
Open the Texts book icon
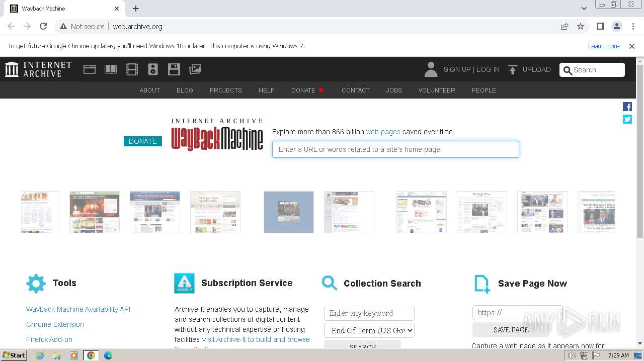[111, 69]
